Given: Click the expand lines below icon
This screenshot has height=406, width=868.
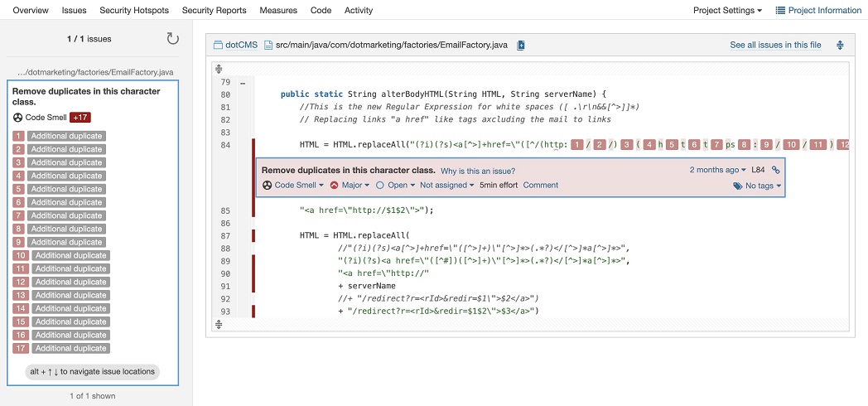Looking at the screenshot, I should 219,324.
